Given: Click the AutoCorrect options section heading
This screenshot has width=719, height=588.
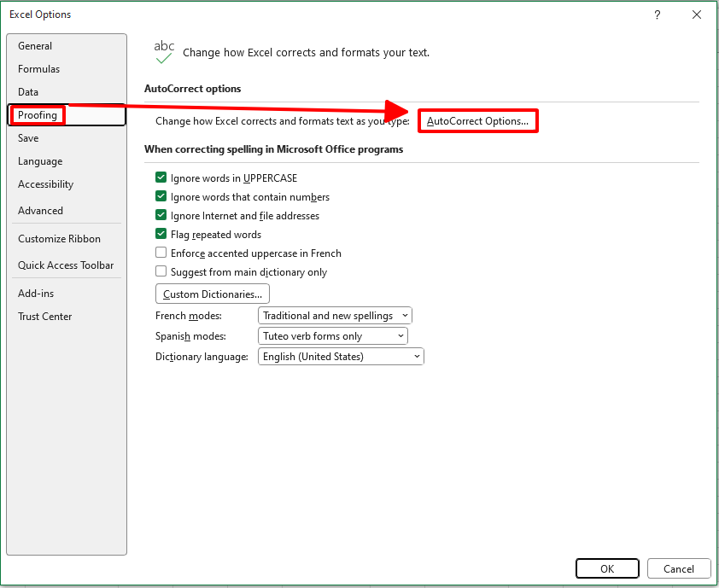Looking at the screenshot, I should click(193, 89).
